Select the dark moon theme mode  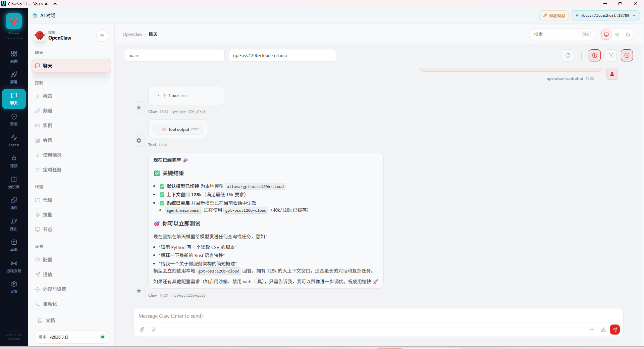pyautogui.click(x=628, y=35)
